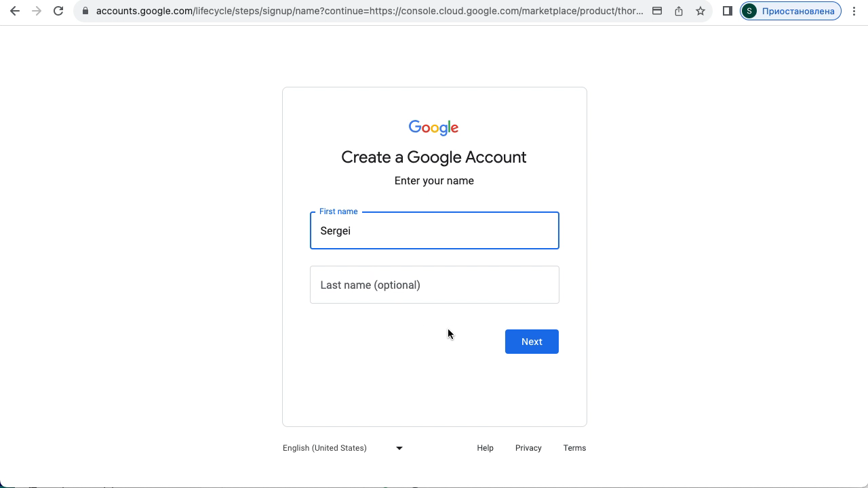Bookmark this page with the star

pos(701,11)
